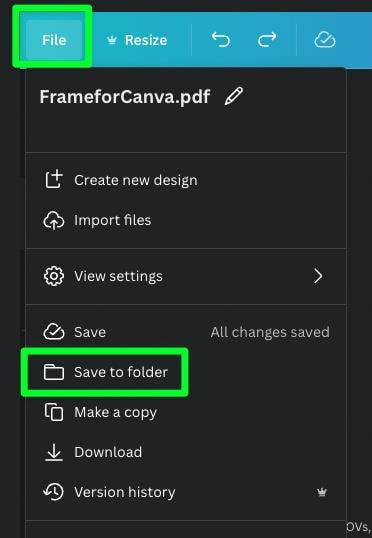This screenshot has height=538, width=372.
Task: Choose Create new design
Action: pos(186,180)
